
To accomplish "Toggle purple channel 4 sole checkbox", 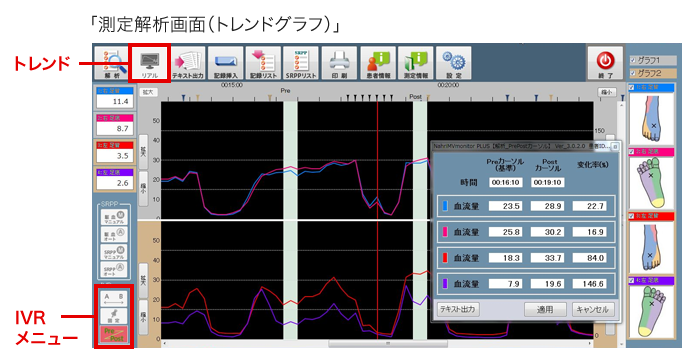I will 631,280.
